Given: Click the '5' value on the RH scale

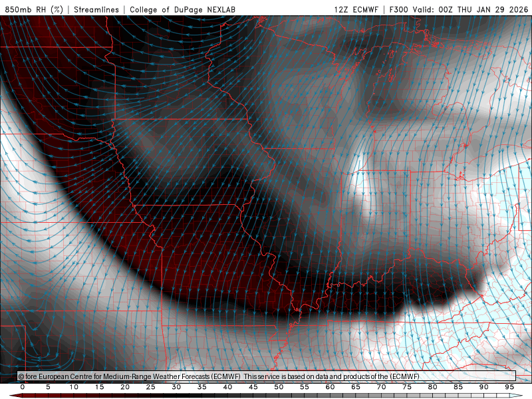Looking at the screenshot, I should pos(48,387).
